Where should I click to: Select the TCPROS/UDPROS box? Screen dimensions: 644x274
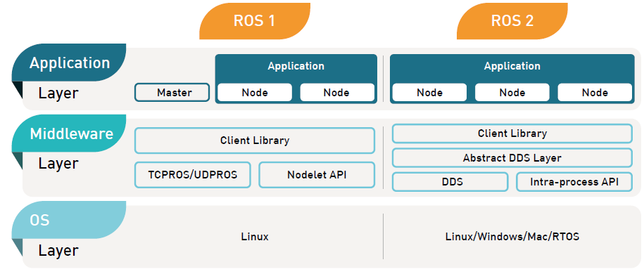point(193,175)
